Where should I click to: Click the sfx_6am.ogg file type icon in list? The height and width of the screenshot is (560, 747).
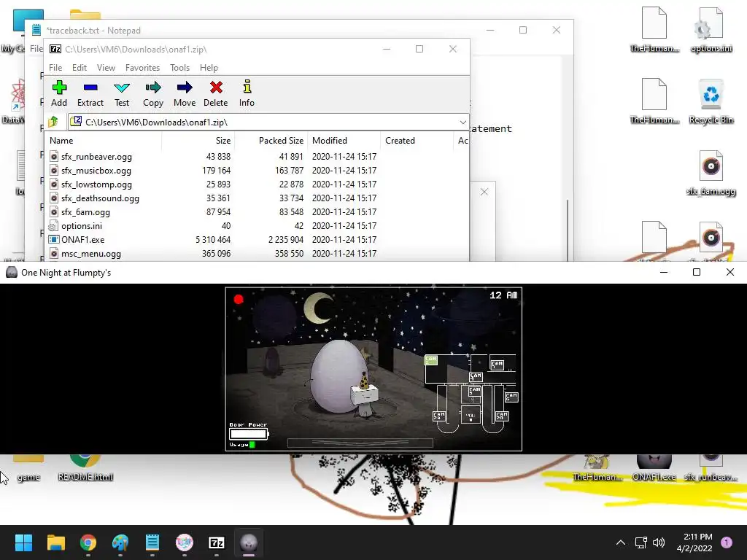pos(54,212)
